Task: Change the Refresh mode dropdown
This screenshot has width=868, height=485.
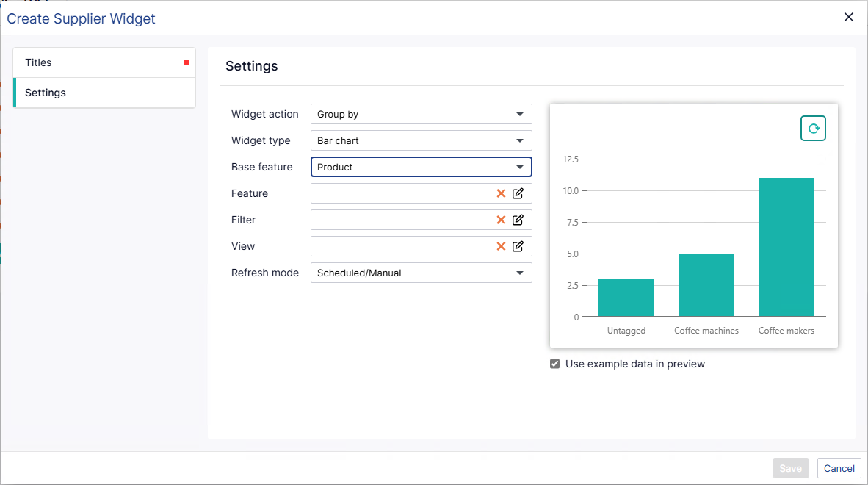Action: 422,273
